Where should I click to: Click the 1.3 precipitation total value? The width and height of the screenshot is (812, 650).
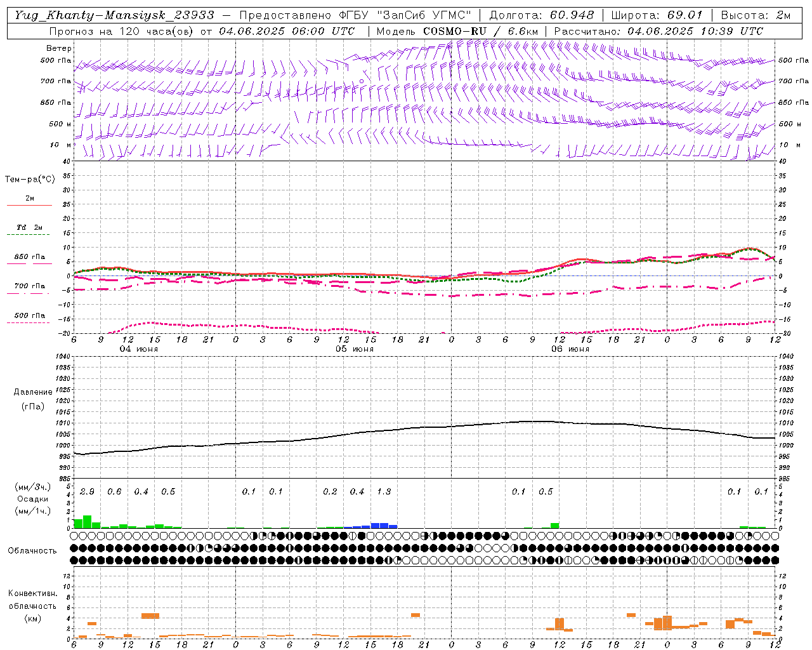[x=384, y=492]
